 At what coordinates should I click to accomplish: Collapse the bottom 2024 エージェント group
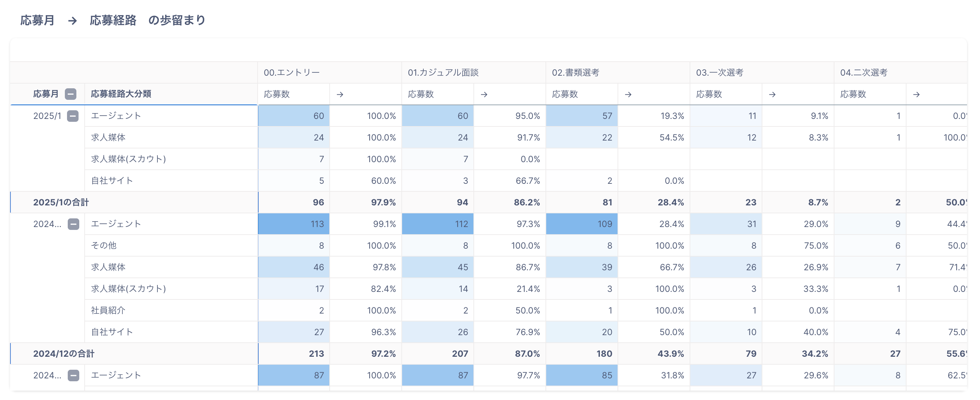[73, 375]
